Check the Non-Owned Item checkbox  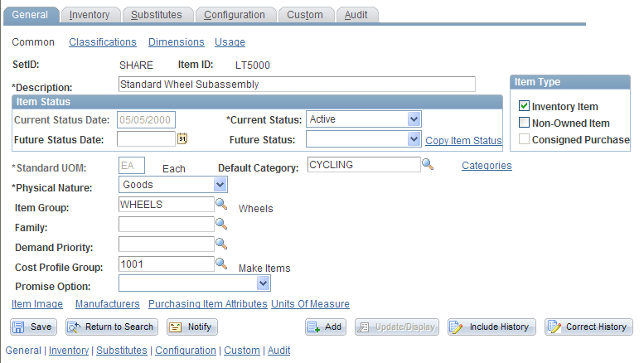524,123
